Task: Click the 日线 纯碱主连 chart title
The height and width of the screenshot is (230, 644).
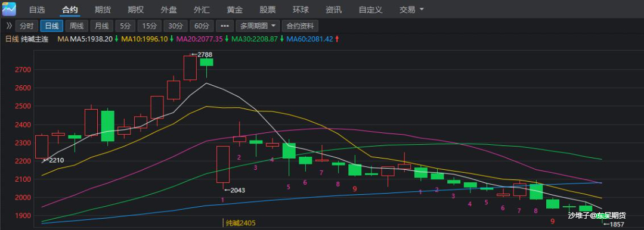Action: (27, 39)
